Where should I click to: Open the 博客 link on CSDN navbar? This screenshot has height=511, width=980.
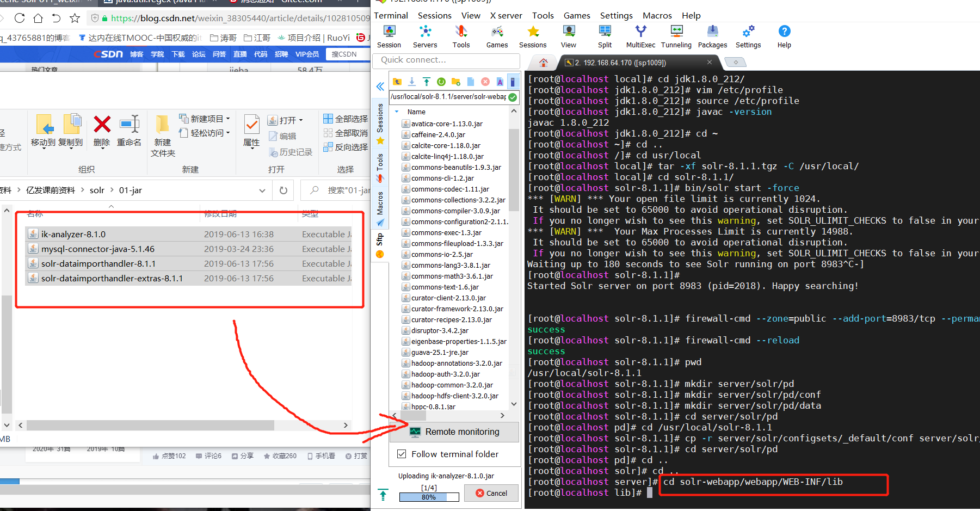[137, 54]
